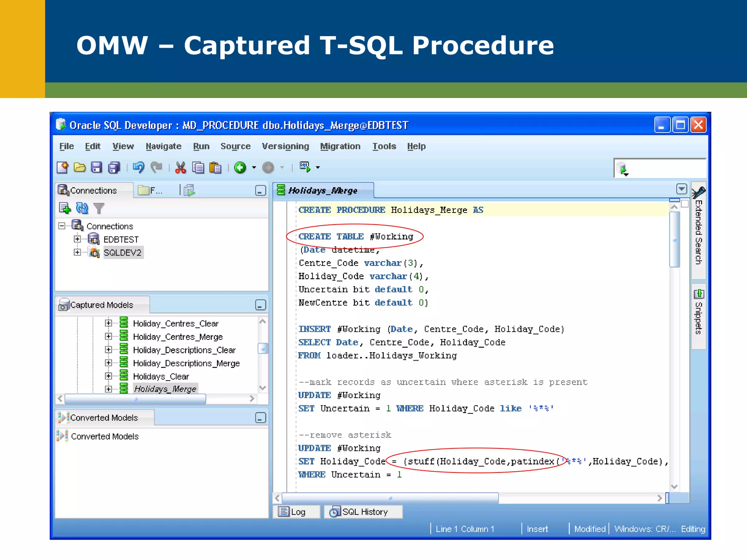Open the Source menu
Image resolution: width=747 pixels, height=560 pixels.
(x=235, y=146)
